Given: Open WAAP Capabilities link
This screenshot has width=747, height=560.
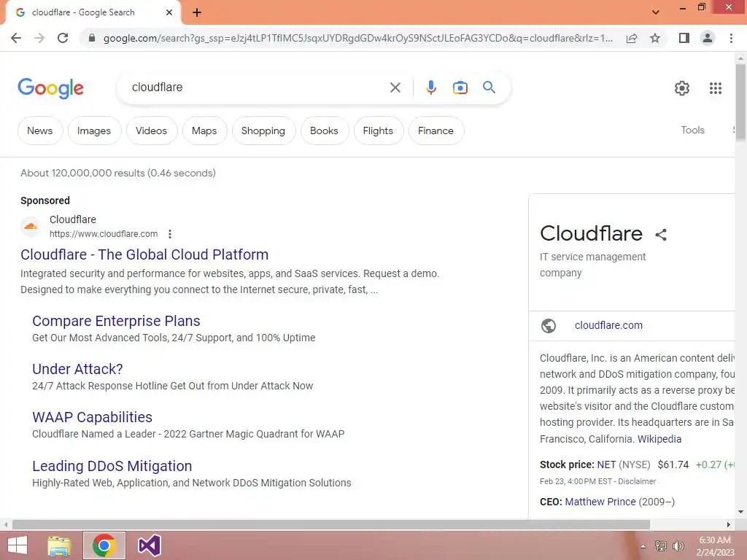Looking at the screenshot, I should tap(93, 417).
